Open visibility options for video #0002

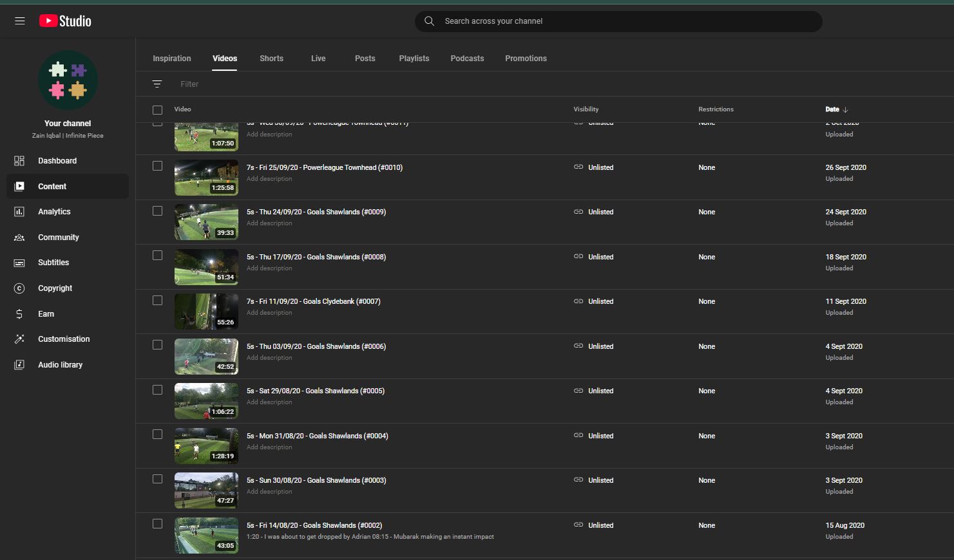[594, 525]
